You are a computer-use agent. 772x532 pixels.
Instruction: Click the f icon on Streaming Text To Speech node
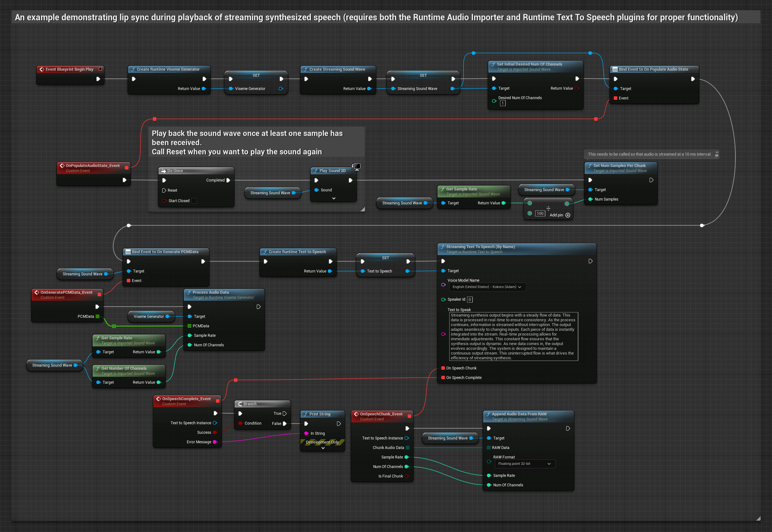[x=443, y=247]
